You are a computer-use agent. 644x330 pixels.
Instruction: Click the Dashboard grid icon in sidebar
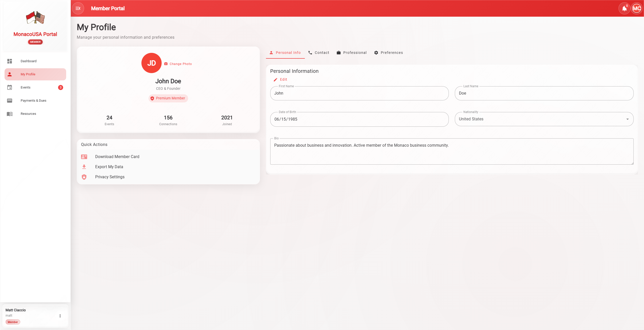[10, 61]
